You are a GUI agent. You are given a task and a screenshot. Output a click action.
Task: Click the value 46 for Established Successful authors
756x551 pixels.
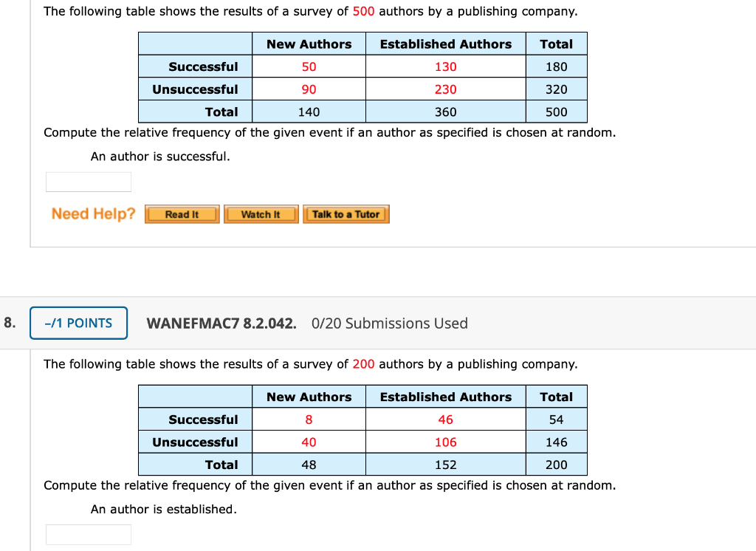(x=445, y=419)
